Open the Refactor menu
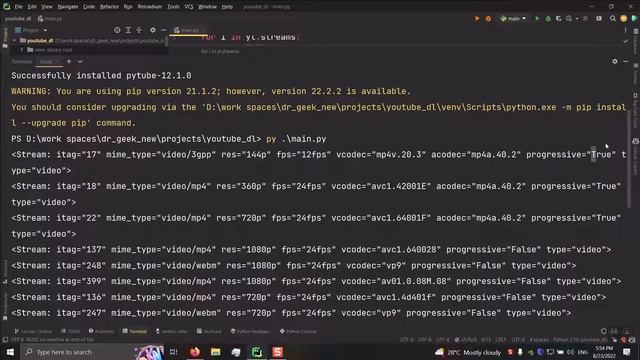Image resolution: width=640 pixels, height=360 pixels. (x=109, y=7)
